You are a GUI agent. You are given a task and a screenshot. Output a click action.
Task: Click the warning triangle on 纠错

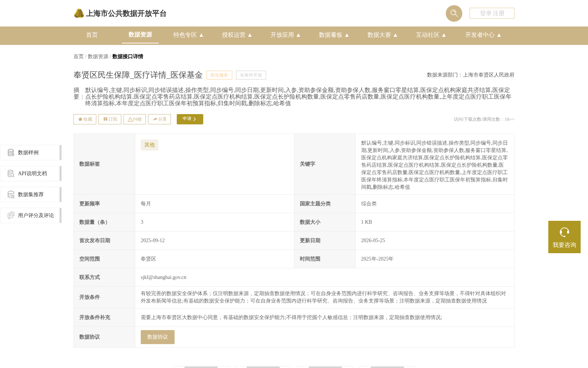[130, 119]
